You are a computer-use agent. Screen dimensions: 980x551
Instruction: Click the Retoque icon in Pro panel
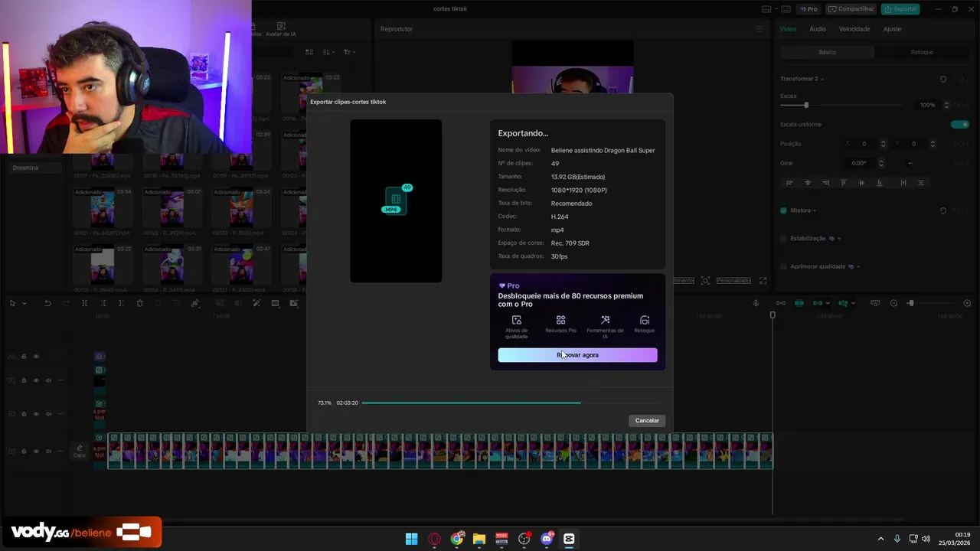(645, 320)
